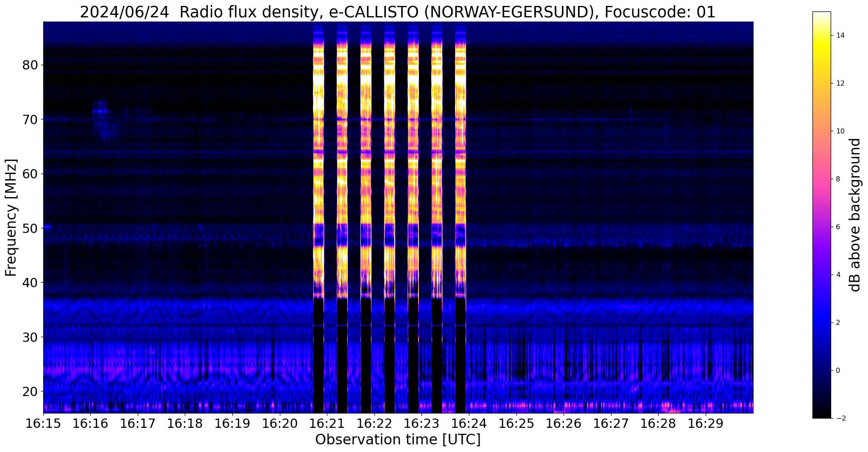The height and width of the screenshot is (452, 868).
Task: Click the colorbar tick label 14
Action: click(x=840, y=36)
